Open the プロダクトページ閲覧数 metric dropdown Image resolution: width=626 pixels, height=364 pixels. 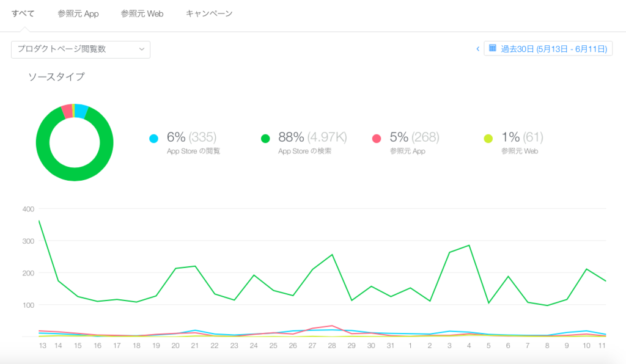coord(81,49)
